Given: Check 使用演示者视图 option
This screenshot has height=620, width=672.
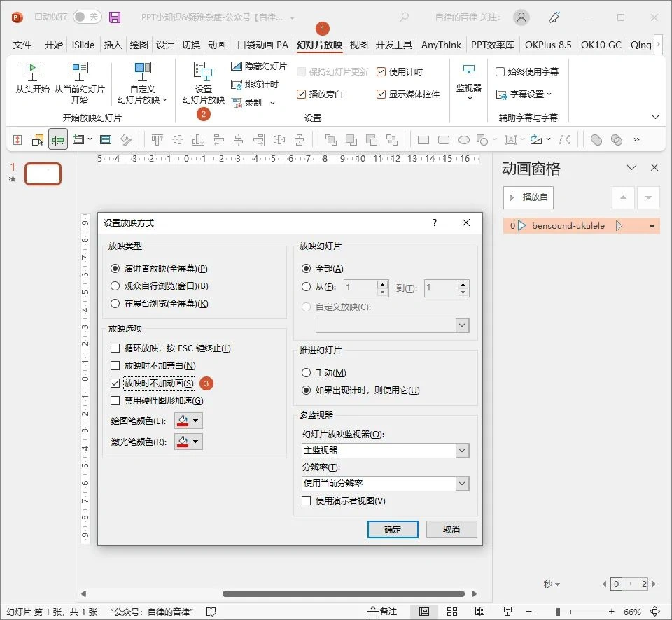Looking at the screenshot, I should (x=307, y=500).
